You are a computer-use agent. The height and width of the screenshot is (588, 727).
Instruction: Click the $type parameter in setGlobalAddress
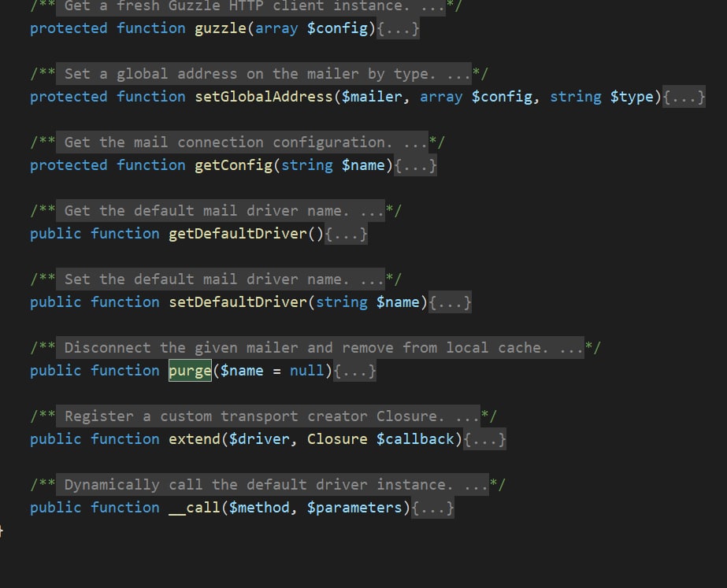click(632, 97)
